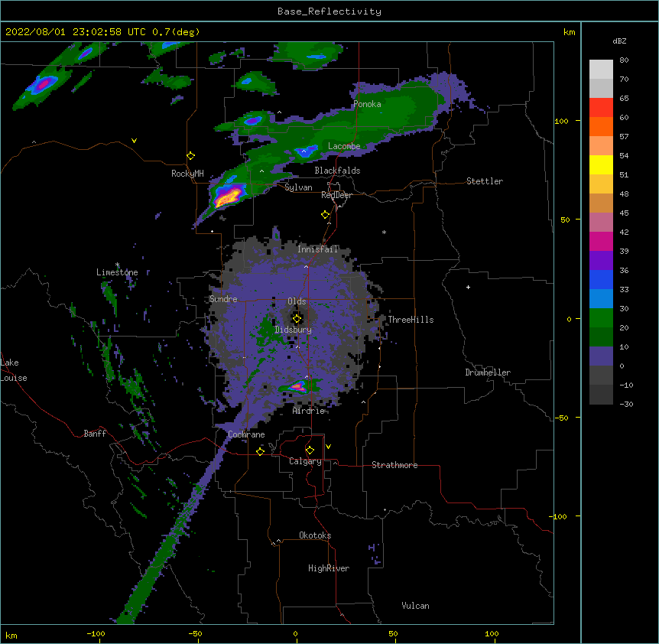Click the yellow diamond marker south of RedDeer
This screenshot has height=644, width=659.
326,215
